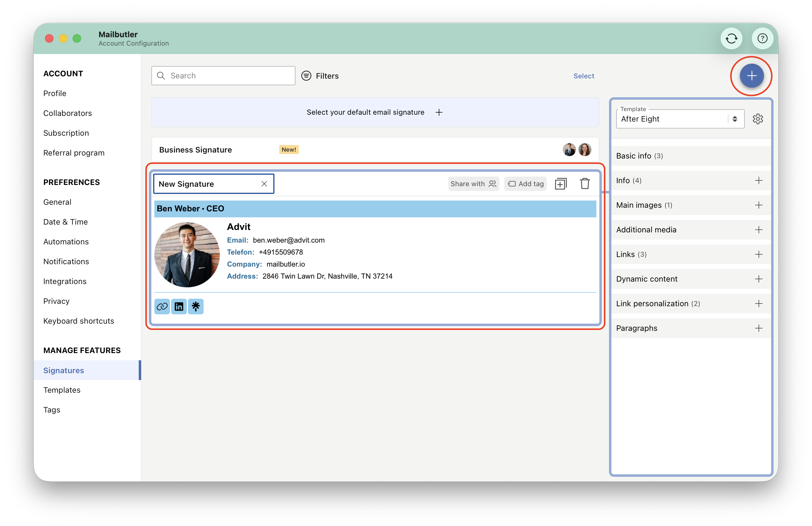Image resolution: width=812 pixels, height=526 pixels.
Task: Delete the signature using trash icon
Action: [x=585, y=183]
